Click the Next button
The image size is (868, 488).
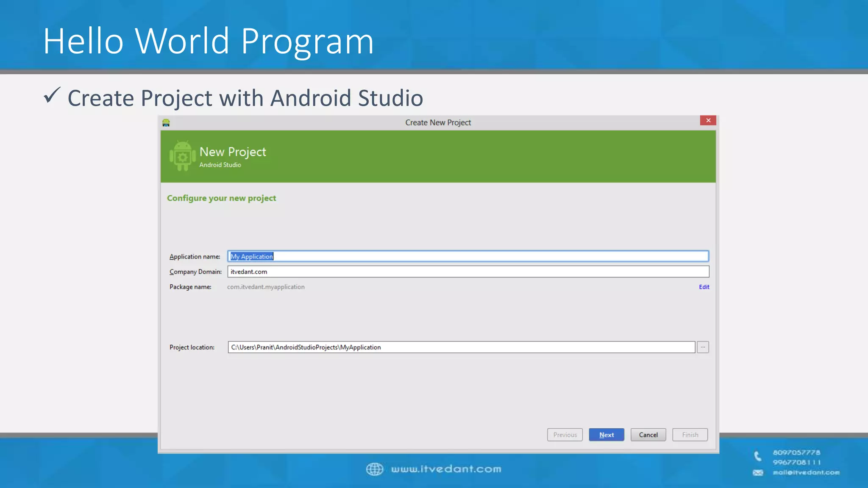[606, 435]
